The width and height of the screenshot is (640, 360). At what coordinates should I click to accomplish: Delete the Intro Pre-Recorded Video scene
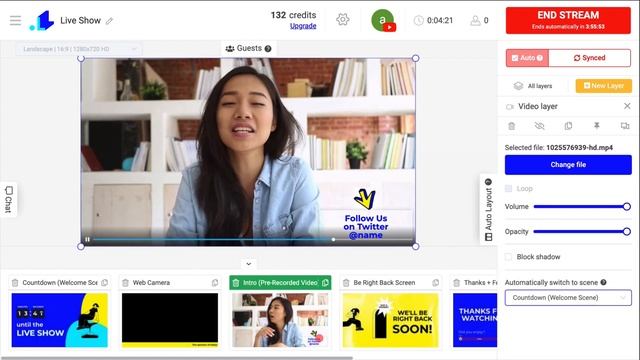(236, 282)
